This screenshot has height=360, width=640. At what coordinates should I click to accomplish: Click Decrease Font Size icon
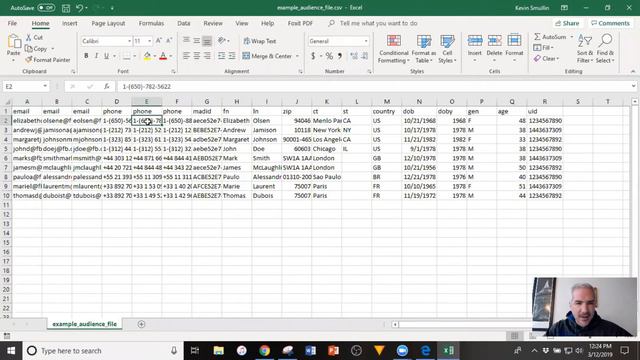click(169, 41)
